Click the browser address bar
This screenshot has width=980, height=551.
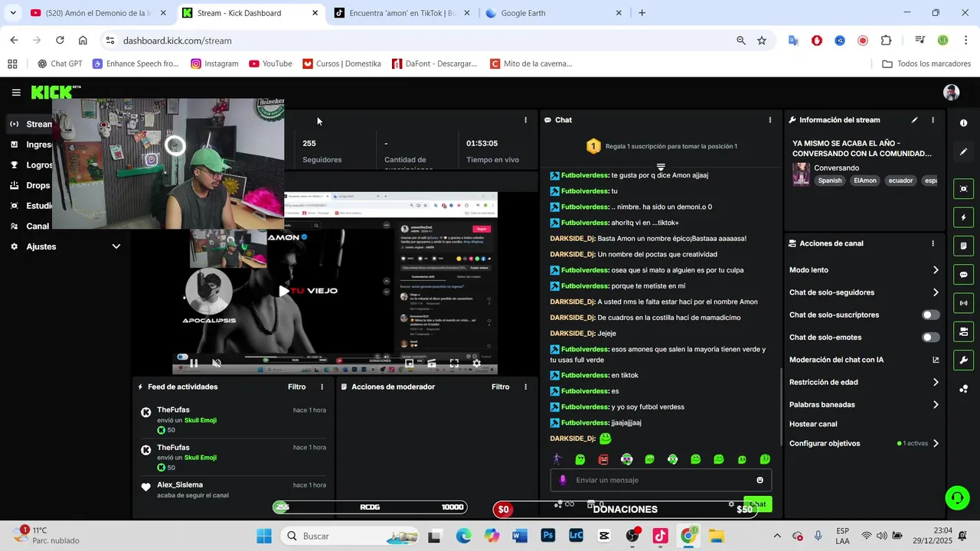click(x=423, y=41)
